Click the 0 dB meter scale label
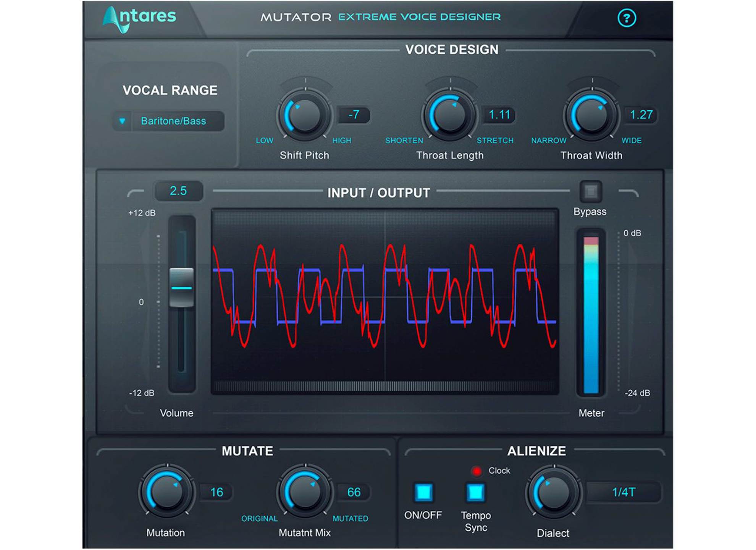Image resolution: width=756 pixels, height=550 pixels. pyautogui.click(x=632, y=233)
